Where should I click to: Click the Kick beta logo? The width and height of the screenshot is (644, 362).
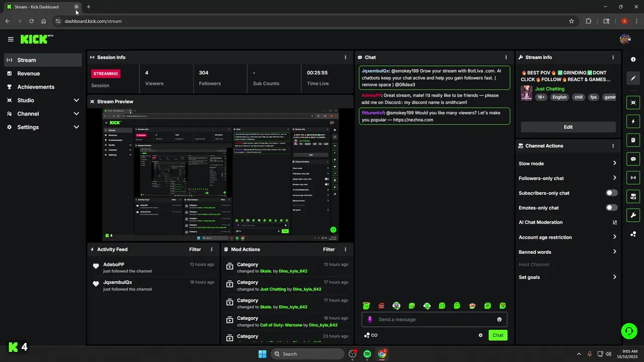click(x=37, y=39)
